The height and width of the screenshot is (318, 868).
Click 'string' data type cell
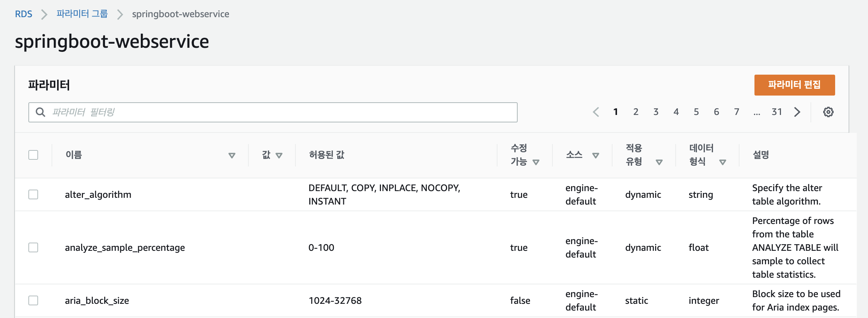point(701,195)
